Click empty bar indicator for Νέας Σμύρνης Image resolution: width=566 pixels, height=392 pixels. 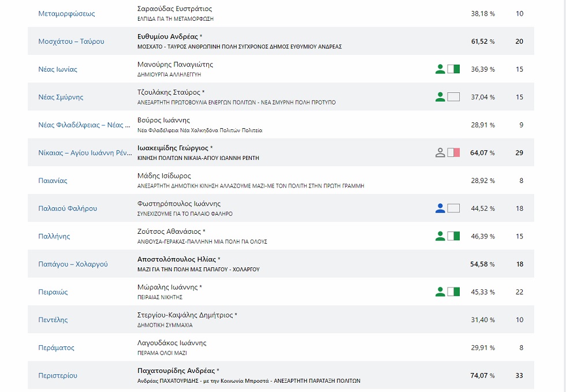click(x=453, y=97)
